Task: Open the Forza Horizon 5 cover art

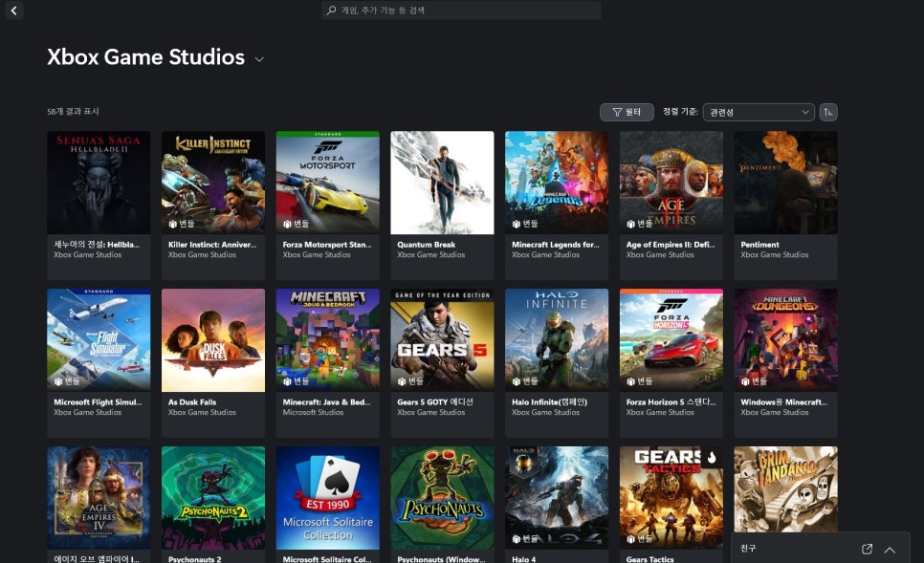Action: (x=671, y=339)
